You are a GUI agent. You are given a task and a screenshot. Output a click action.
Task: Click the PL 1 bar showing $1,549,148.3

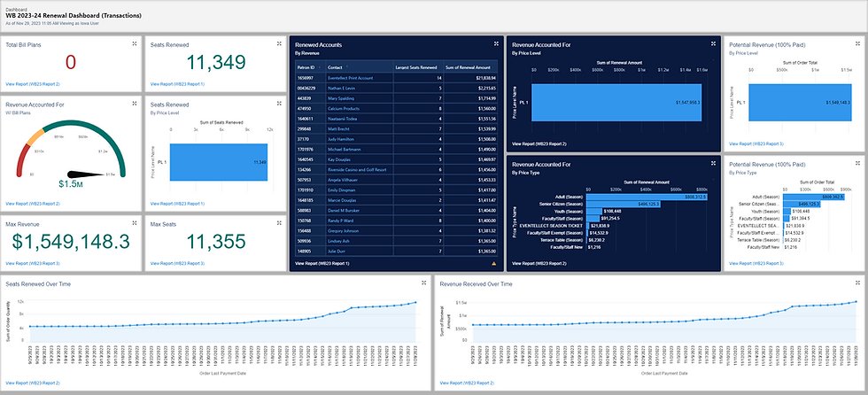click(x=800, y=103)
